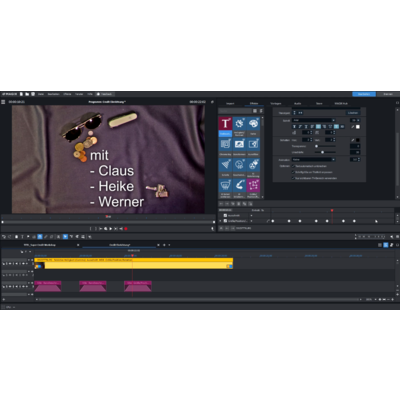Image resolution: width=400 pixels, height=400 pixels.
Task: Click the Löschen button in title panel
Action: (x=353, y=113)
